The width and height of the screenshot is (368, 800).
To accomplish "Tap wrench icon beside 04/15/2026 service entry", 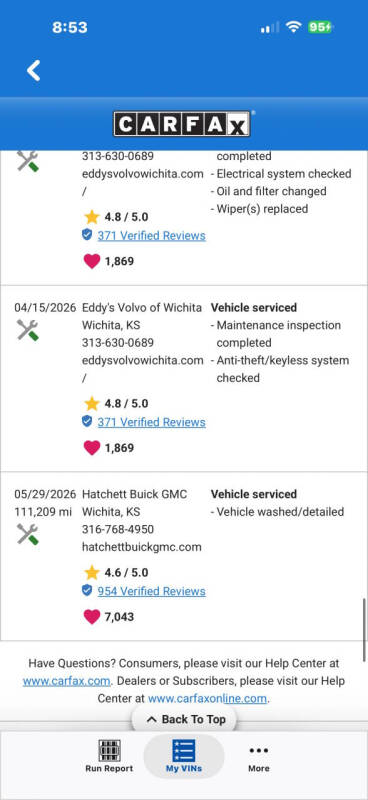I will (28, 330).
